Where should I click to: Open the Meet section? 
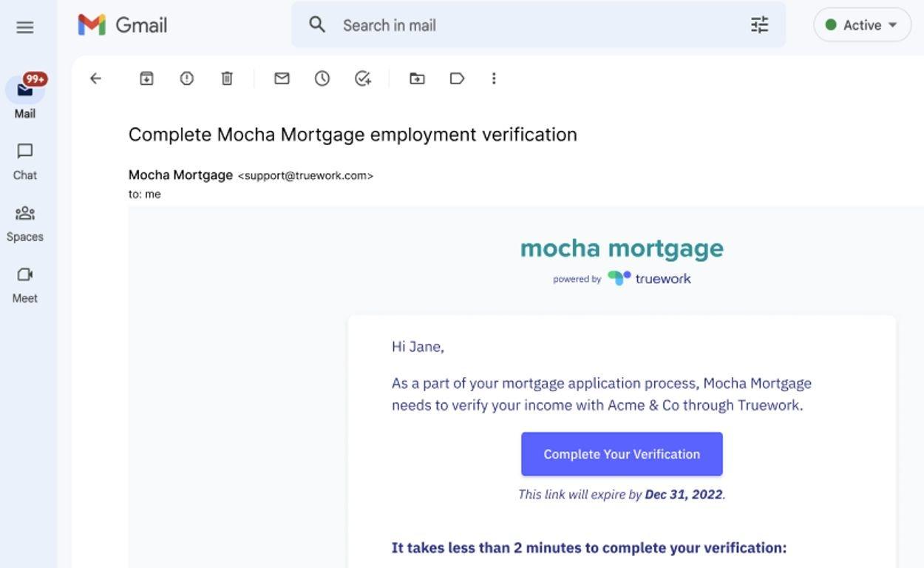click(x=25, y=285)
